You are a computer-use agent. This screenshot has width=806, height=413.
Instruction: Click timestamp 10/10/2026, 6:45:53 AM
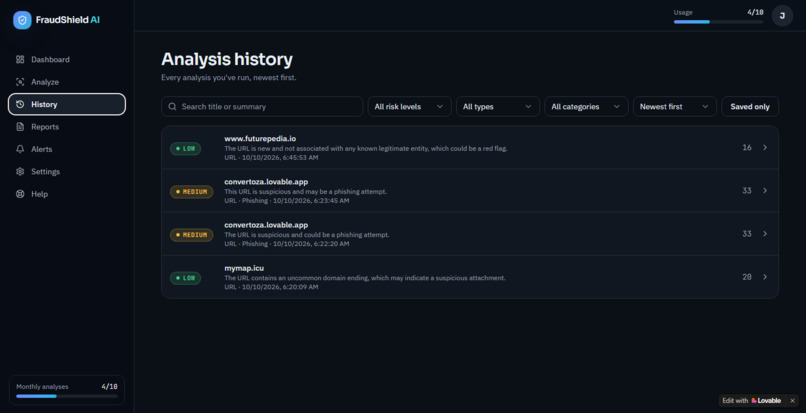pos(280,157)
